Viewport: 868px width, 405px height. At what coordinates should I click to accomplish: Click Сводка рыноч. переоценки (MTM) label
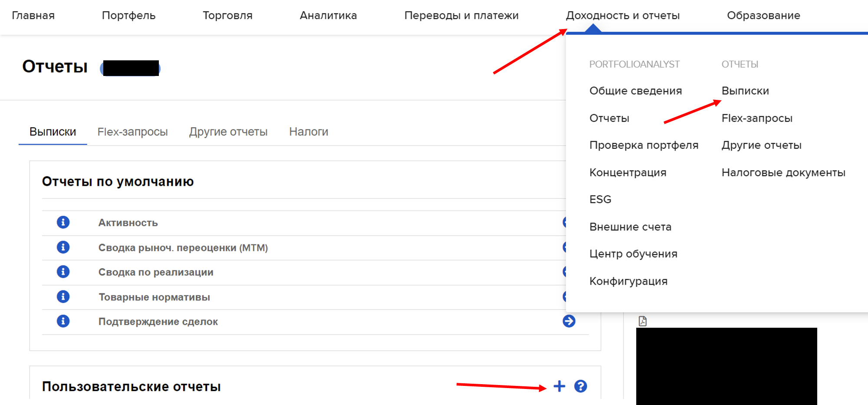coord(183,247)
